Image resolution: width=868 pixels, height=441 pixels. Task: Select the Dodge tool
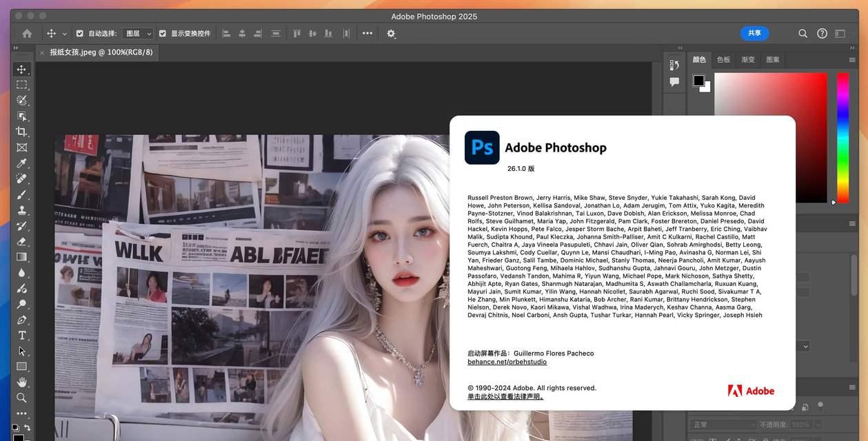pyautogui.click(x=21, y=304)
